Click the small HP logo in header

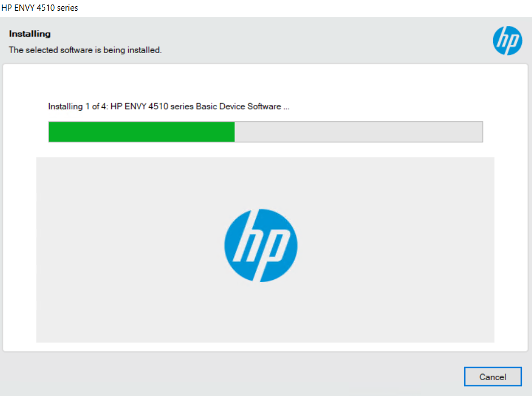click(507, 41)
